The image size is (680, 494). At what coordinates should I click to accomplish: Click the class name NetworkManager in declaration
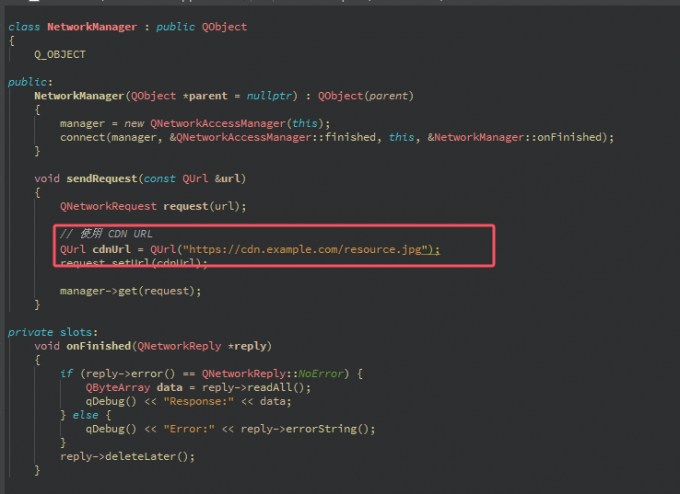click(91, 27)
